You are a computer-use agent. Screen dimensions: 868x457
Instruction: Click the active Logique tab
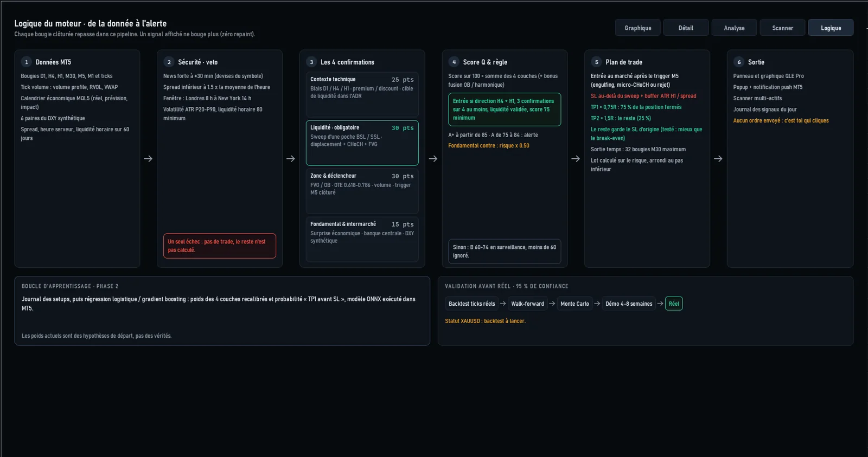coord(831,28)
